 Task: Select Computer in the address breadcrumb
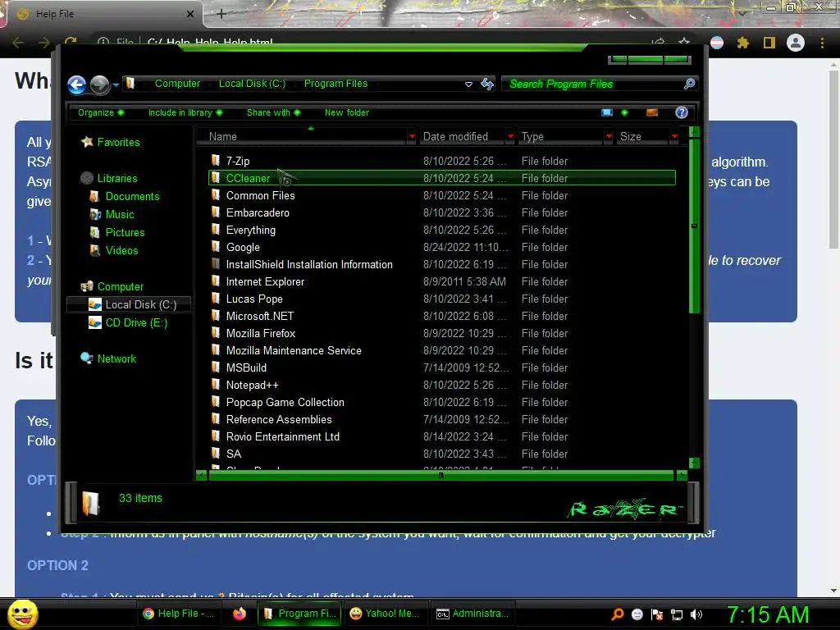pyautogui.click(x=177, y=84)
